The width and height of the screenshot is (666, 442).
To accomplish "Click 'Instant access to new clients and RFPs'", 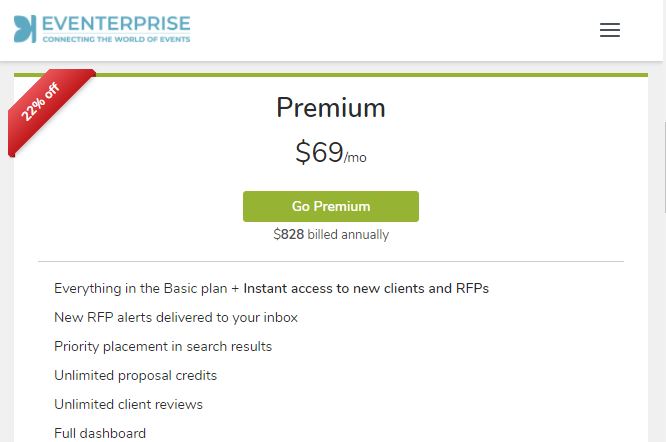I will (x=366, y=288).
